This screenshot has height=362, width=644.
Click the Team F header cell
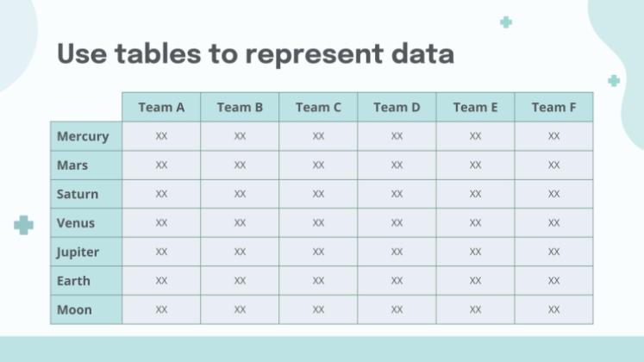553,107
